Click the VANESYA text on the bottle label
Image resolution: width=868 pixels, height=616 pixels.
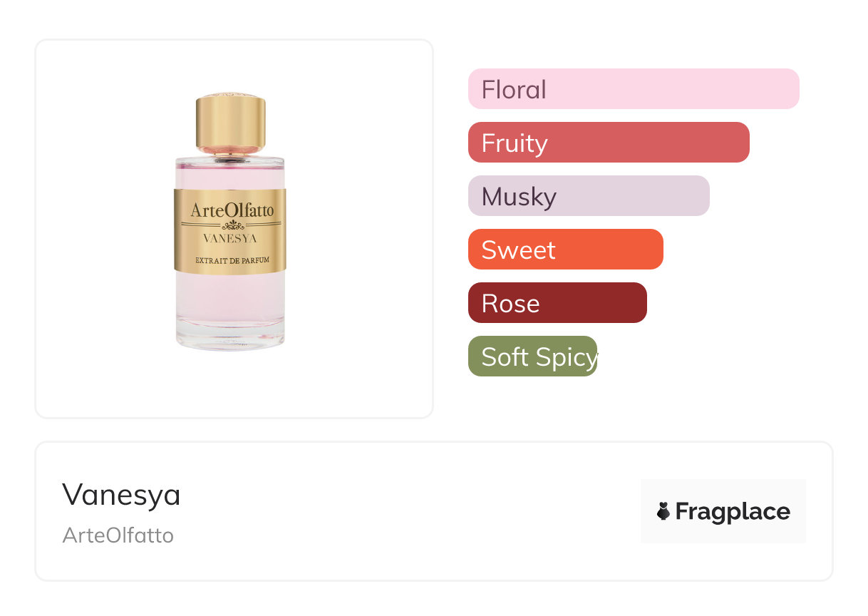click(230, 238)
